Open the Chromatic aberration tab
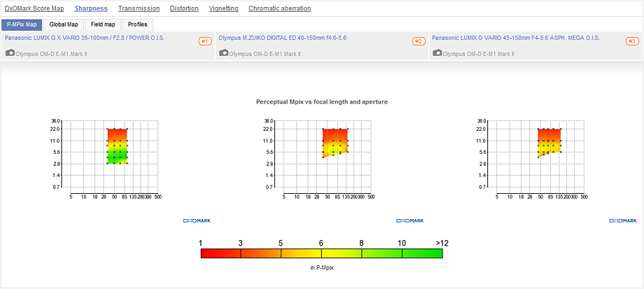The height and width of the screenshot is (289, 644). [x=280, y=8]
